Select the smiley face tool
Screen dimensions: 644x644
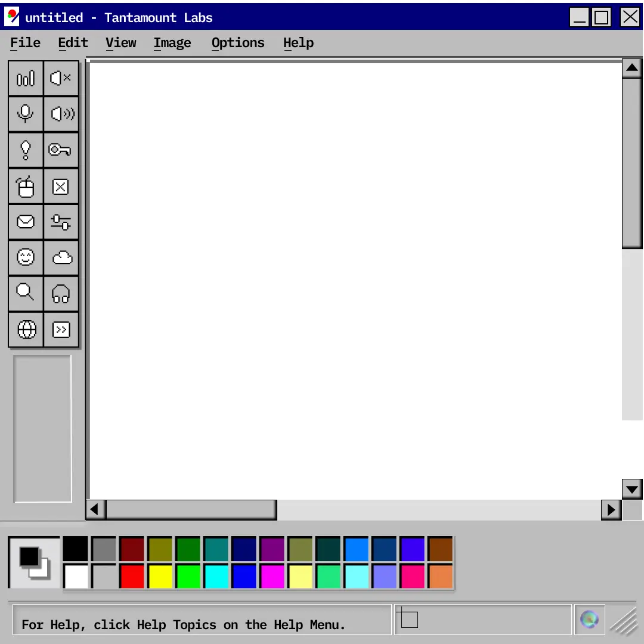(26, 258)
